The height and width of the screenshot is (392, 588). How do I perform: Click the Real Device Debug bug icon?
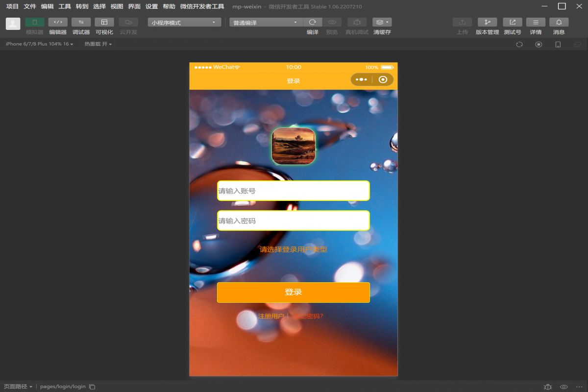coord(357,23)
